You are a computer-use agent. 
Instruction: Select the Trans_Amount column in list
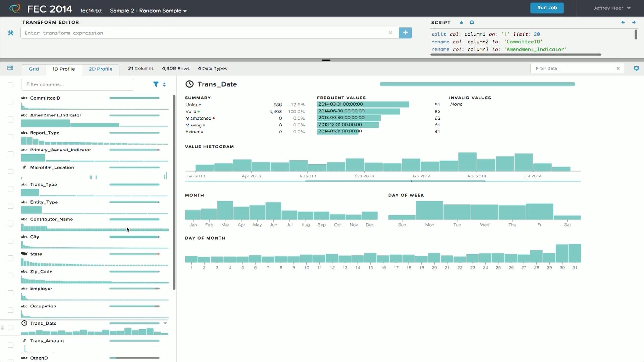point(47,340)
